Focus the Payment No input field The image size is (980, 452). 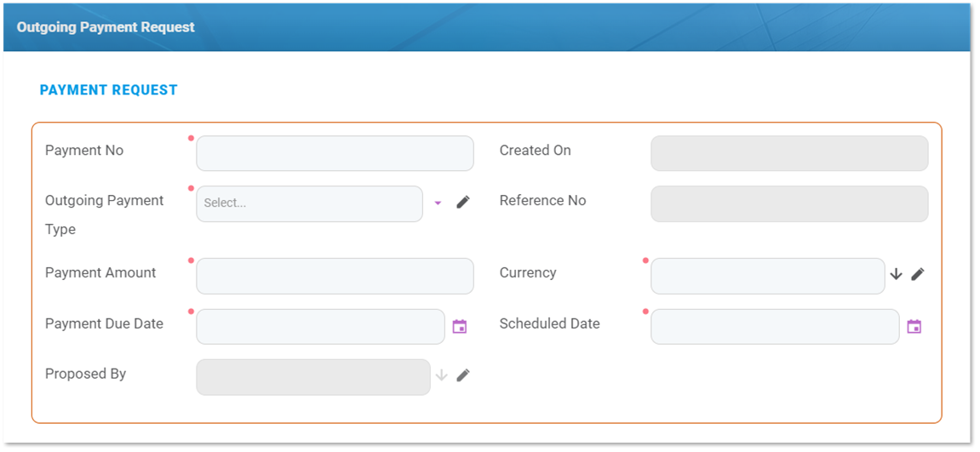[x=335, y=153]
